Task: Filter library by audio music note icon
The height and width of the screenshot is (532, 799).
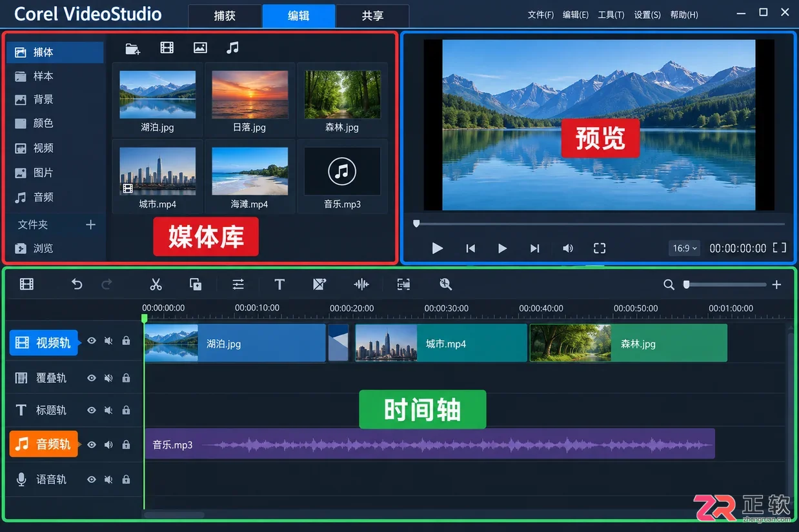Action: pyautogui.click(x=233, y=48)
